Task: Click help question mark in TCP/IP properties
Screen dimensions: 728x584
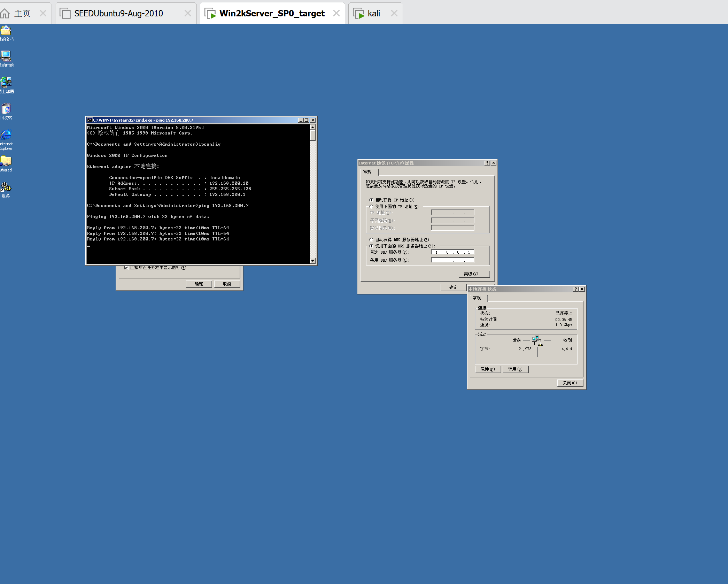Action: pyautogui.click(x=487, y=163)
